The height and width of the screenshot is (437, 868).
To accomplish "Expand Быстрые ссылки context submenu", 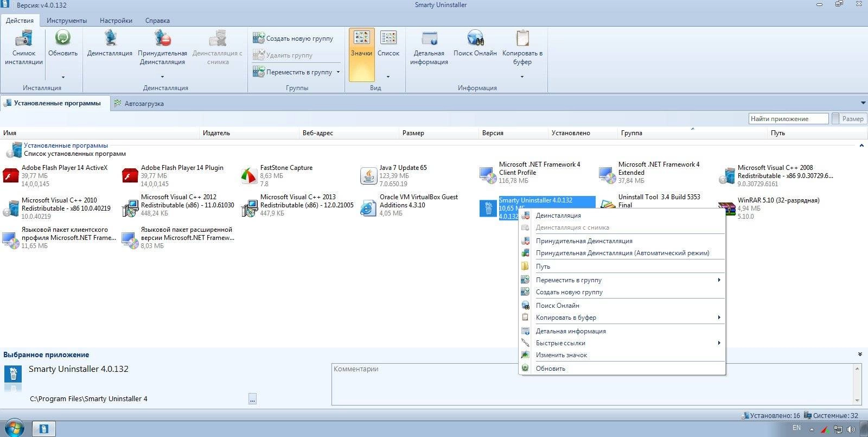I will coord(719,343).
